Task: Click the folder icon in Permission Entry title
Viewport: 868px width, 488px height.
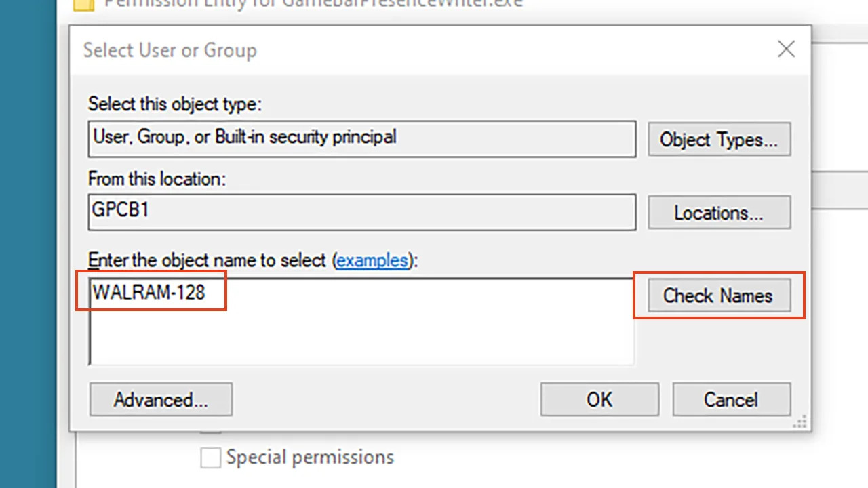Action: pos(83,3)
